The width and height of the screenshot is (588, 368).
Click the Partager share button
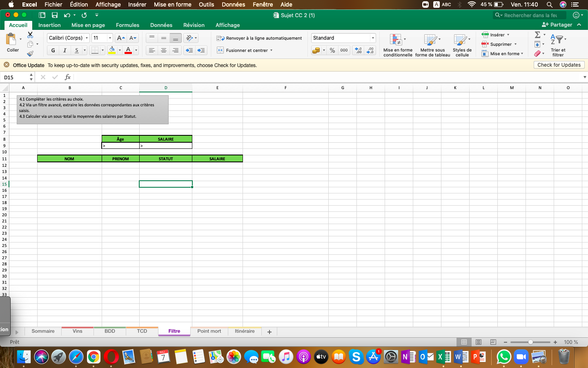point(557,25)
